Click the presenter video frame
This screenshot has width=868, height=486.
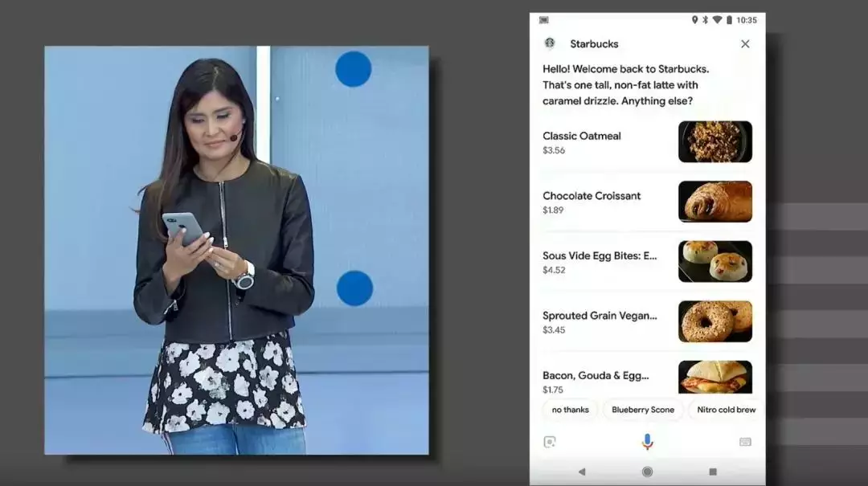coord(236,250)
